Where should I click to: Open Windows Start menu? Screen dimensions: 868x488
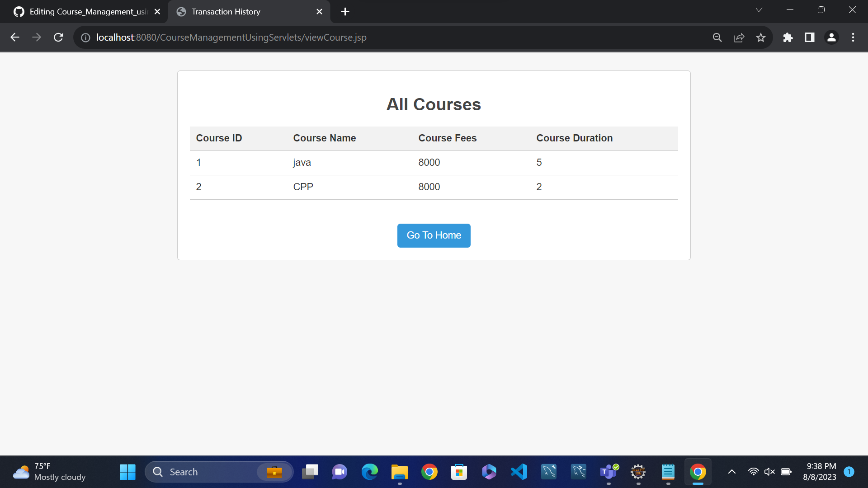[127, 472]
